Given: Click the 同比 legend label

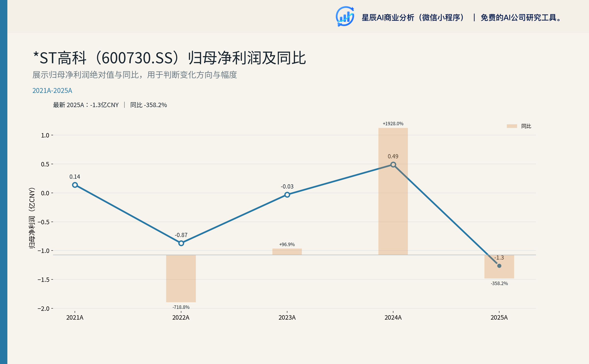Looking at the screenshot, I should (x=526, y=126).
